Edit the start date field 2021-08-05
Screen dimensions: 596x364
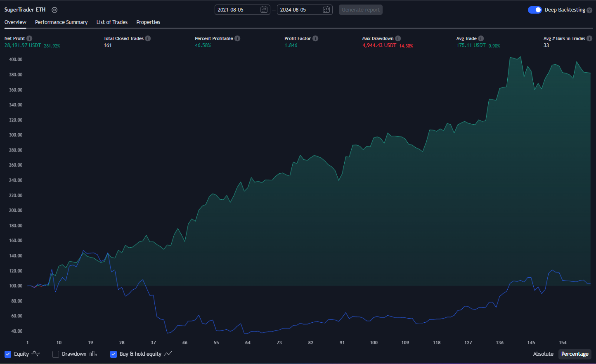[x=242, y=9]
